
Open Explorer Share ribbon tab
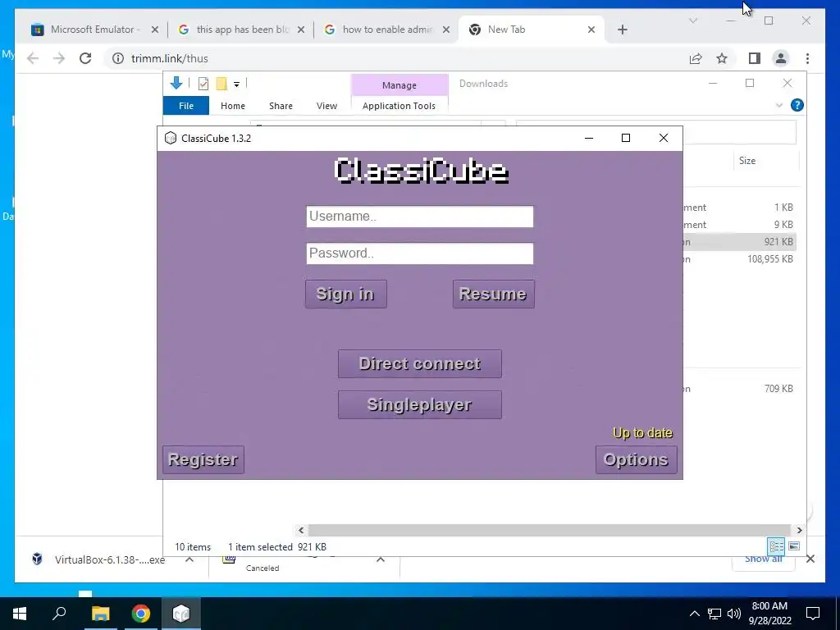(x=281, y=106)
